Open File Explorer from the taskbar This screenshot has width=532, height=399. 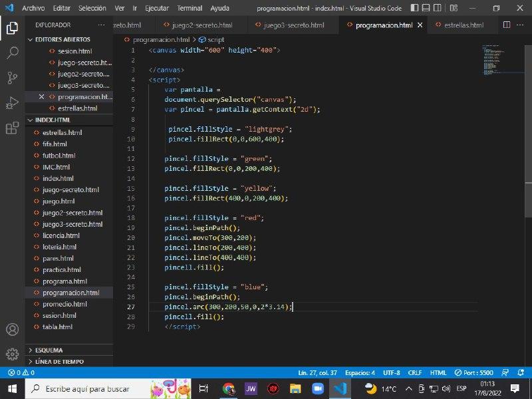pyautogui.click(x=295, y=389)
